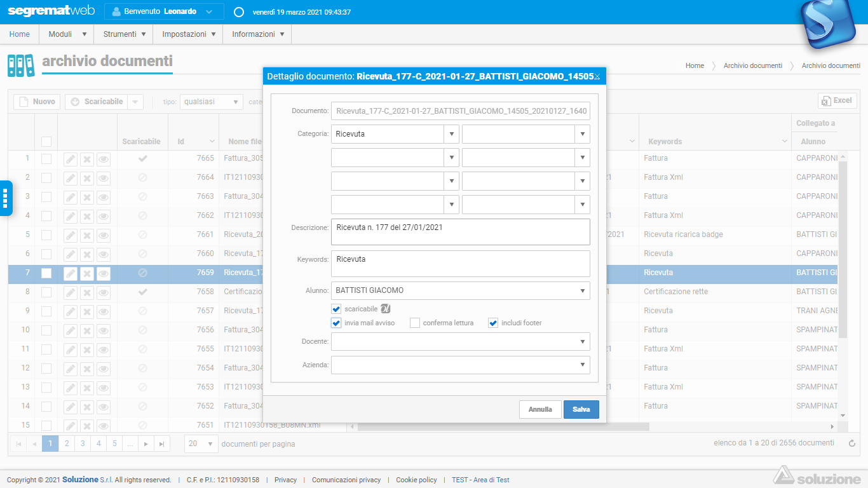Open the Benvenuto Leonardo user menu

pyautogui.click(x=164, y=11)
